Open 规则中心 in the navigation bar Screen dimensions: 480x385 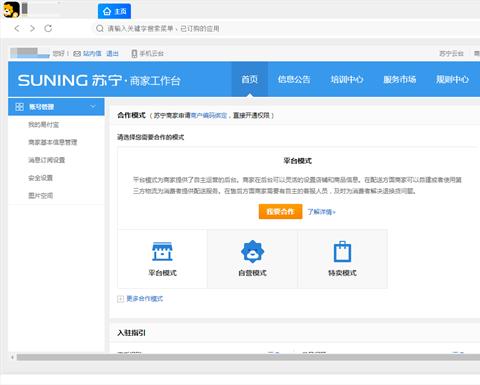(x=452, y=79)
